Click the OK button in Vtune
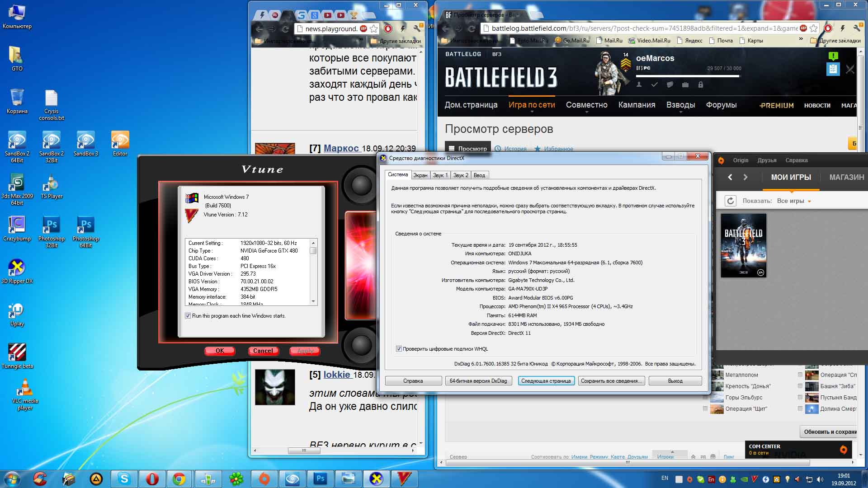The image size is (868, 488). pos(220,351)
